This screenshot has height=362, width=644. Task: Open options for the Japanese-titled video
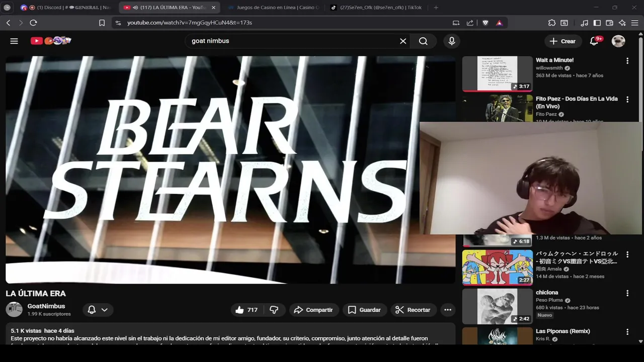coord(627,254)
